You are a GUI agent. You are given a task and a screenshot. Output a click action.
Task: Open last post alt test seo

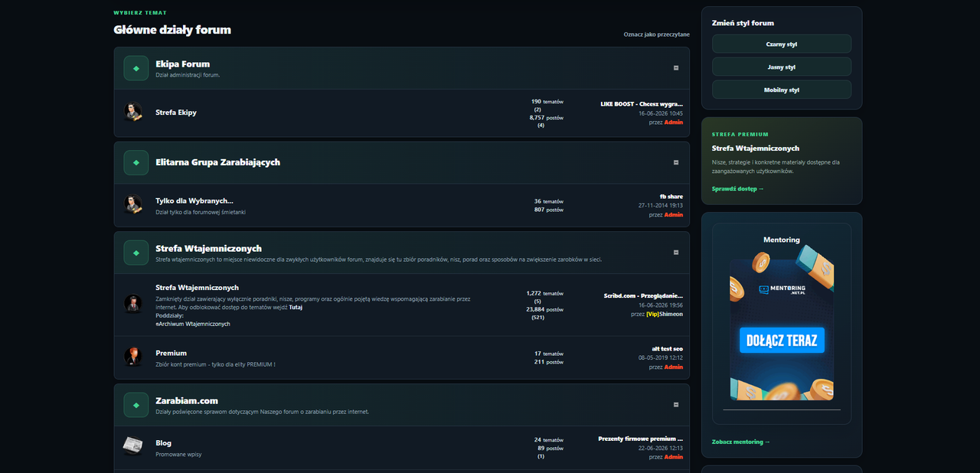668,349
